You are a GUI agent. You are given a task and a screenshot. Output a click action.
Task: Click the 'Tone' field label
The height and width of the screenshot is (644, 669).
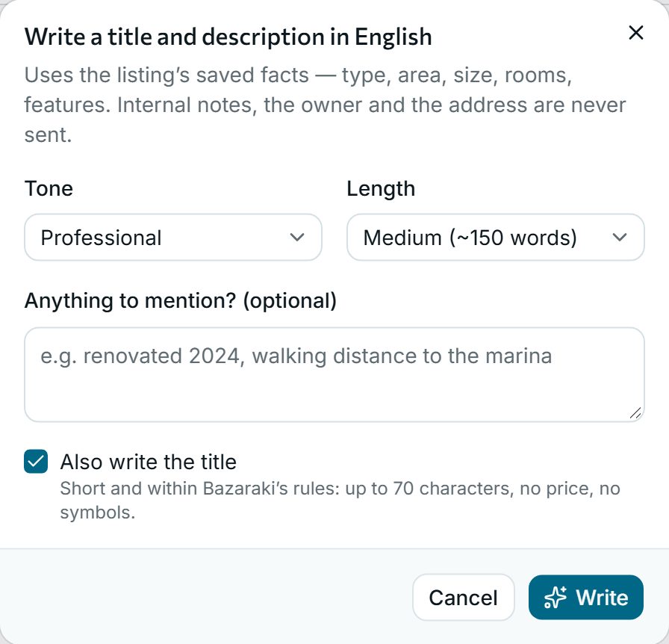pyautogui.click(x=49, y=188)
